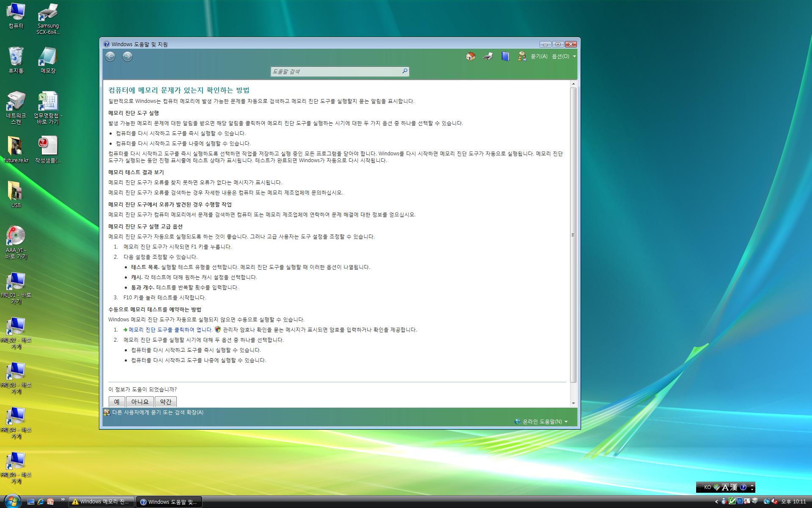
Task: Open the 메모리 진단 도구를 클릭하여 엽니다 link
Action: 170,330
